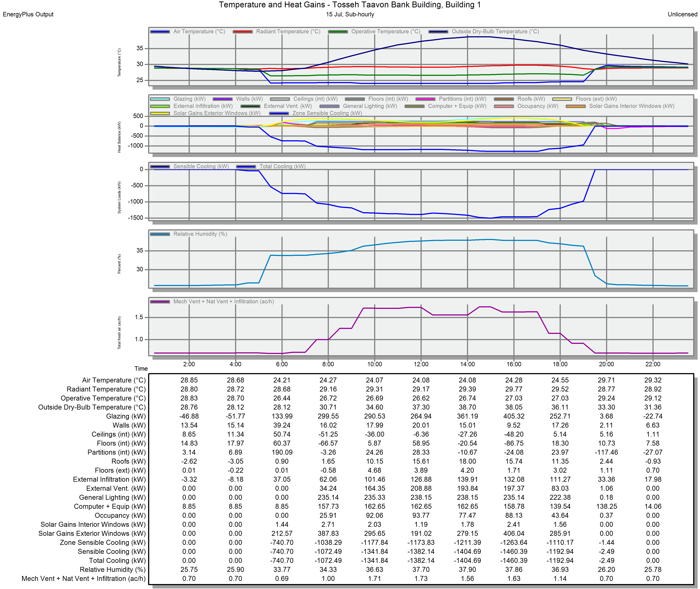The height and width of the screenshot is (589, 700).
Task: Click the Air Temperature (°C) table row header
Action: (x=114, y=380)
